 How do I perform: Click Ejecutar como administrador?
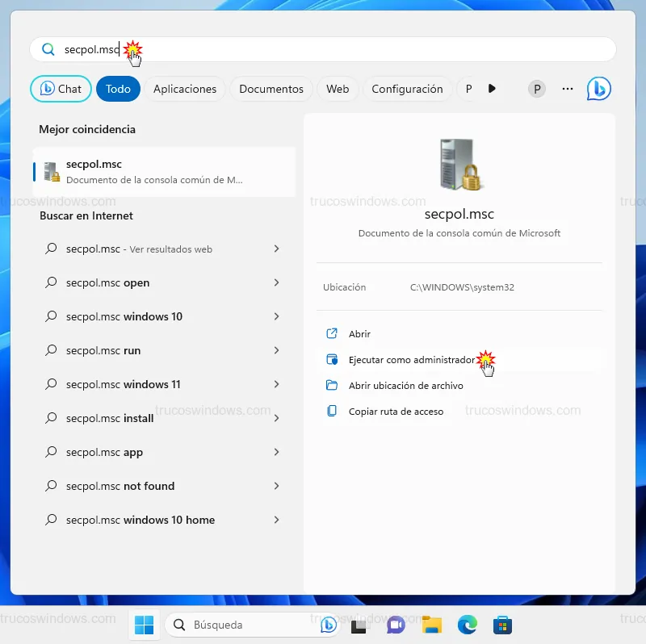coord(412,360)
